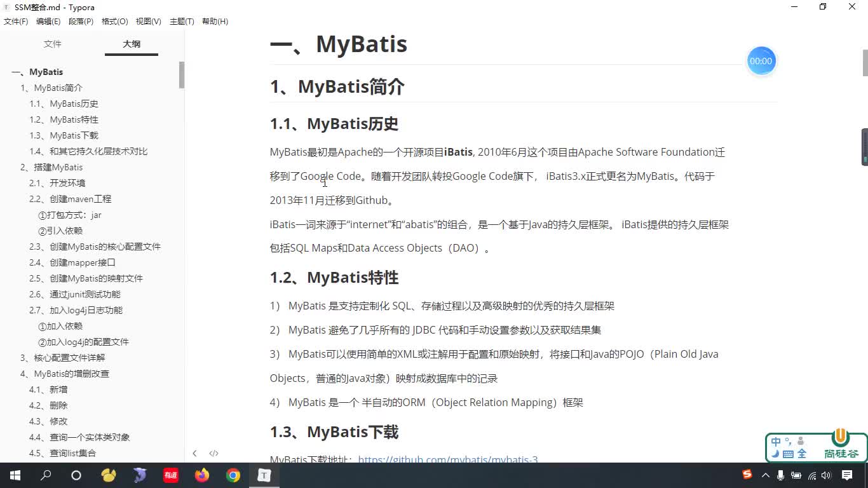Jump to outline item 一、MyBatis

[37, 72]
